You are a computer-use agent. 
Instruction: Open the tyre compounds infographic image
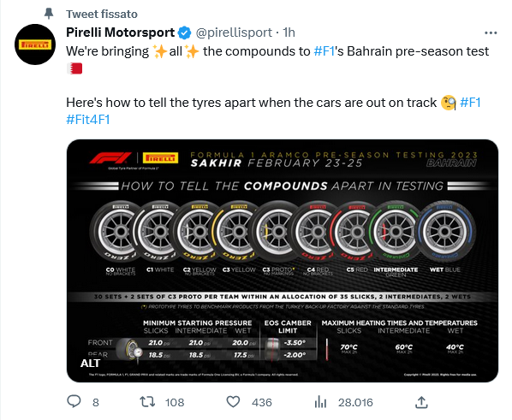(x=283, y=261)
